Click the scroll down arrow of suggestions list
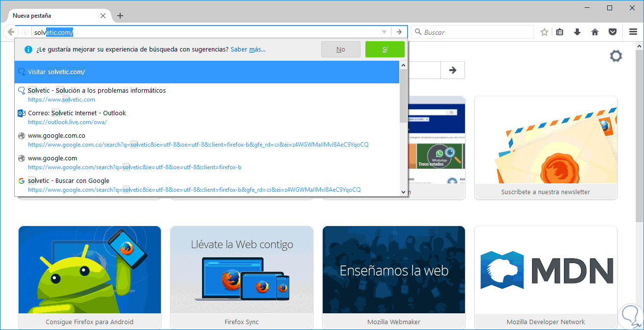Viewport: 644px width, 330px height. [403, 192]
